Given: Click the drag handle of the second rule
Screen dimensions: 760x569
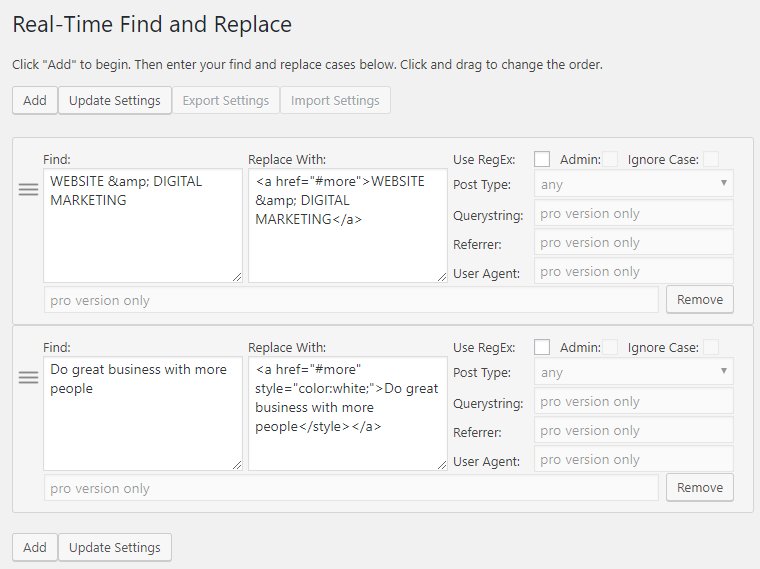Looking at the screenshot, I should 29,378.
